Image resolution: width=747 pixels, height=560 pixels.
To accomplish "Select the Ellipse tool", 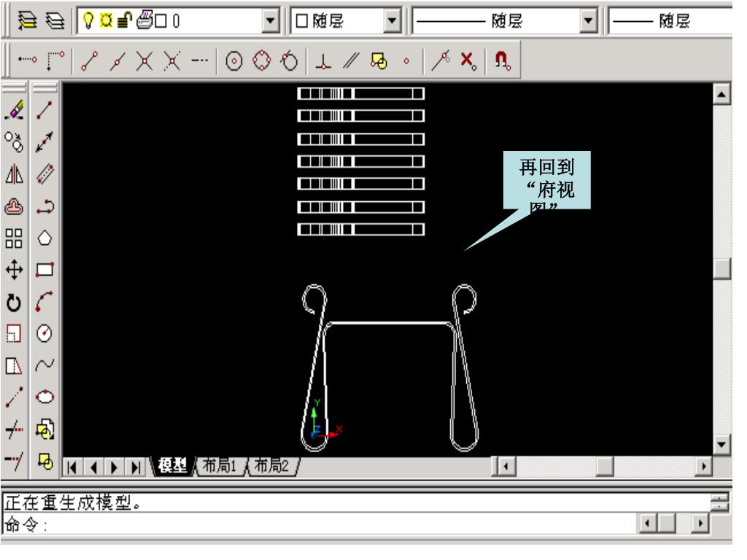I will coord(44,397).
